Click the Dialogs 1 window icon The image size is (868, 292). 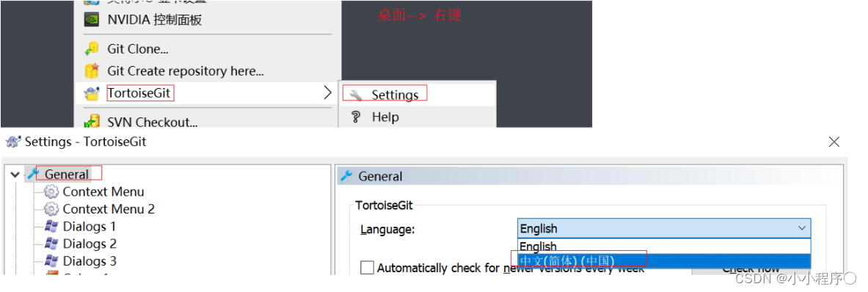click(51, 226)
